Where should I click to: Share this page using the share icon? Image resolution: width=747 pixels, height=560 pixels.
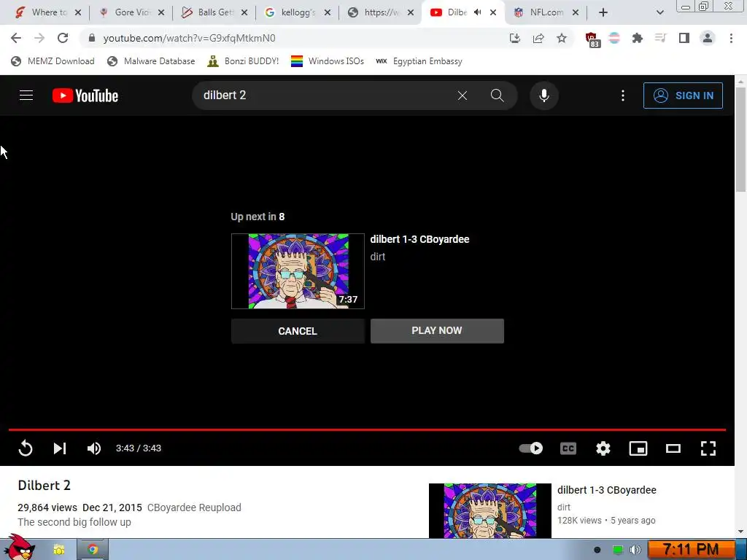coord(538,38)
